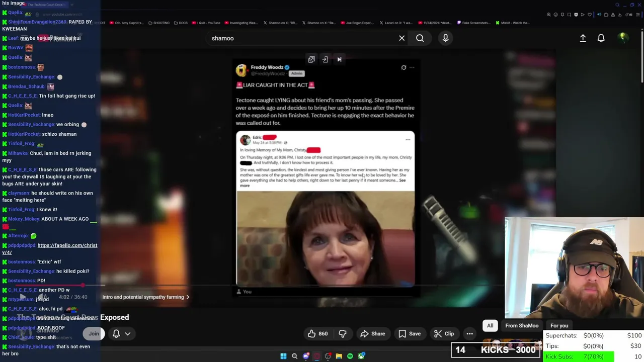Viewport: 644px width, 362px height.
Task: Open File Explorer from the taskbar
Action: [x=339, y=356]
